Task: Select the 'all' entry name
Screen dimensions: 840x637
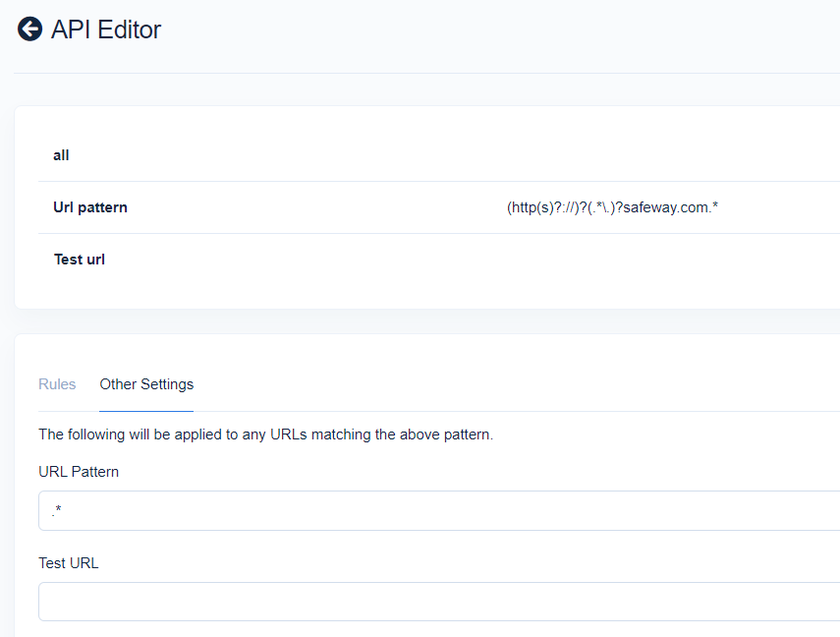Action: pyautogui.click(x=61, y=155)
